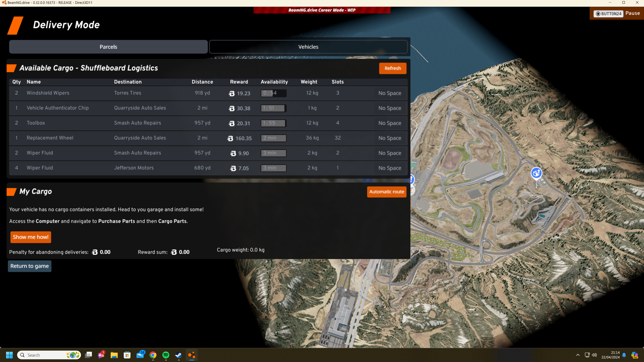Click the Pause button
Viewport: 644px width, 362px height.
(632, 13)
